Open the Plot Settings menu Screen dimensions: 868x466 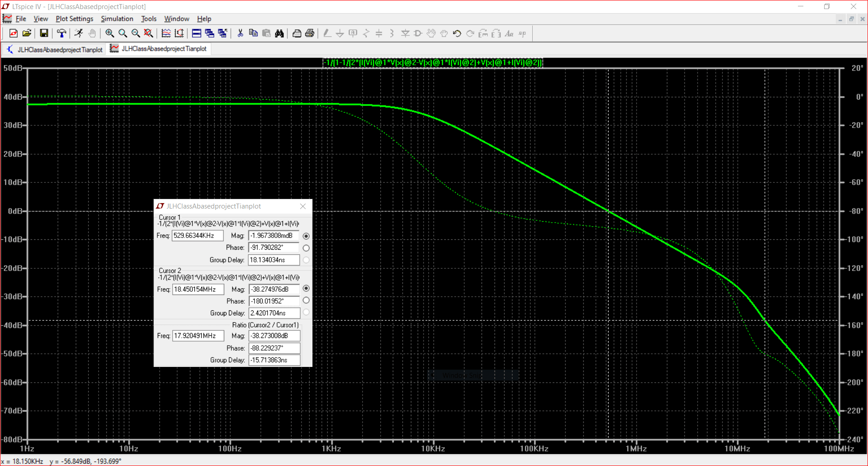(x=75, y=19)
